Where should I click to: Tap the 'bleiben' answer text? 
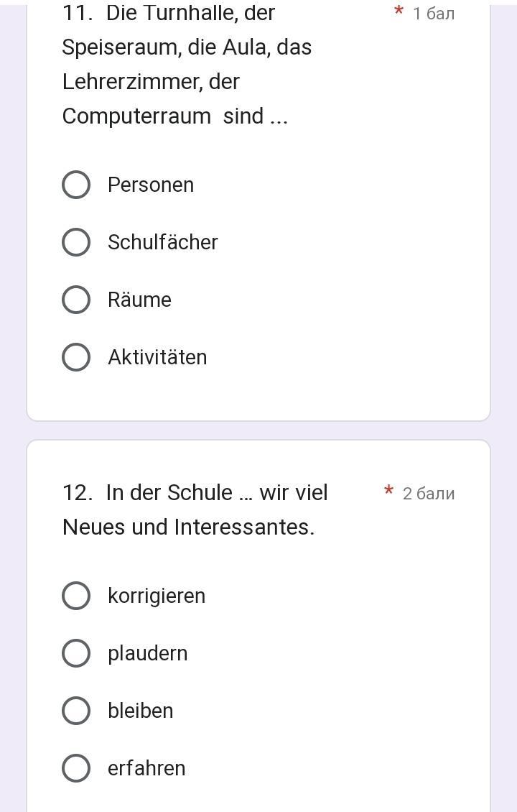point(141,711)
